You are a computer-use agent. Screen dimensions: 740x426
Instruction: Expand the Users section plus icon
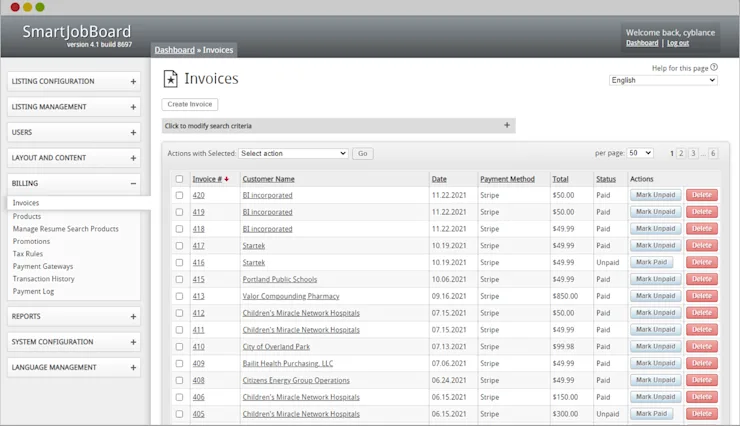tap(133, 133)
